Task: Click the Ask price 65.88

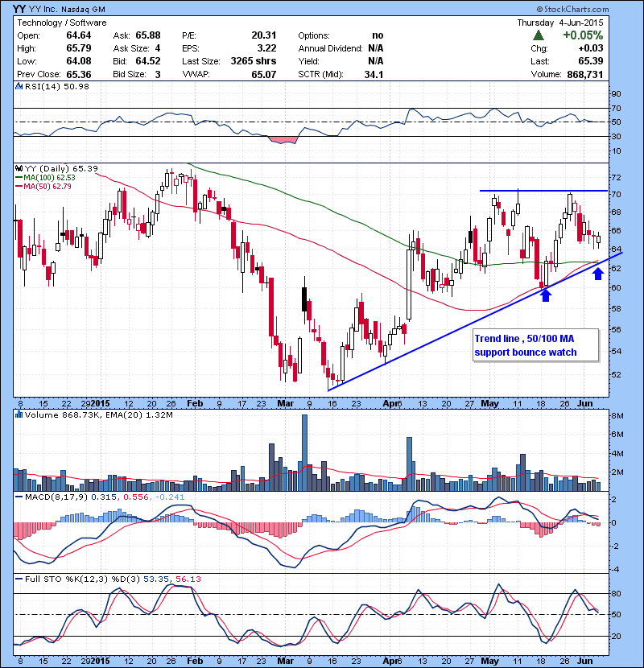Action: pos(148,35)
